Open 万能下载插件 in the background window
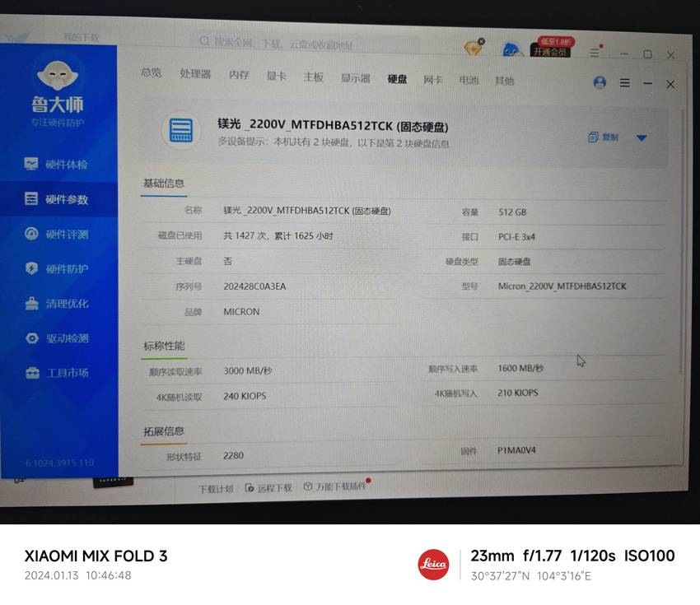The height and width of the screenshot is (605, 700). [x=336, y=486]
